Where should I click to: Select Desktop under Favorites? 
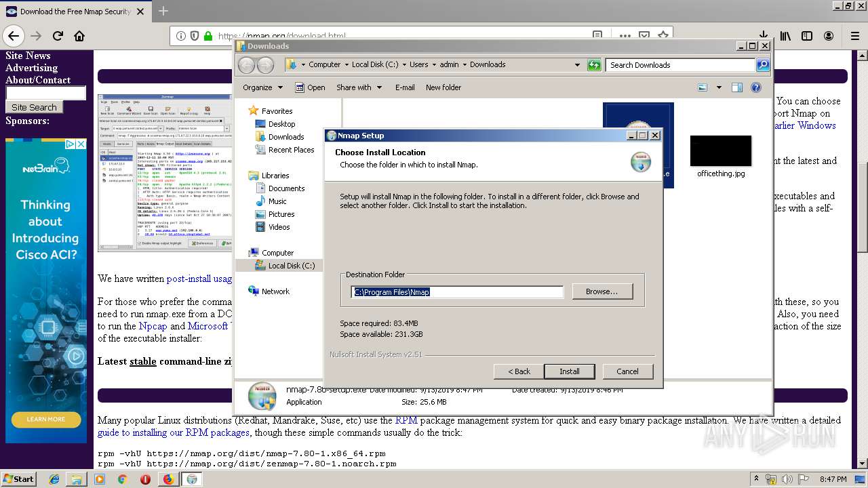(x=281, y=124)
